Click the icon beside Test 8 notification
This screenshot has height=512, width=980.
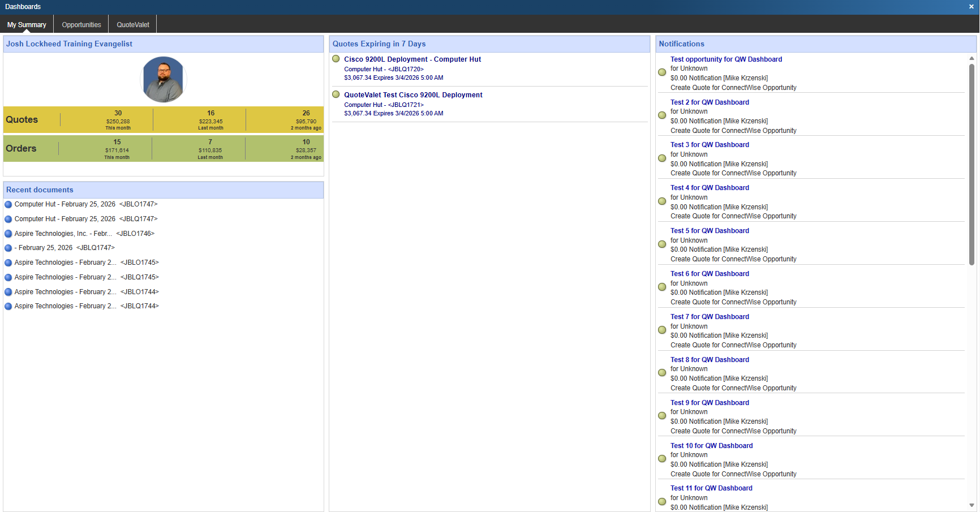[662, 373]
